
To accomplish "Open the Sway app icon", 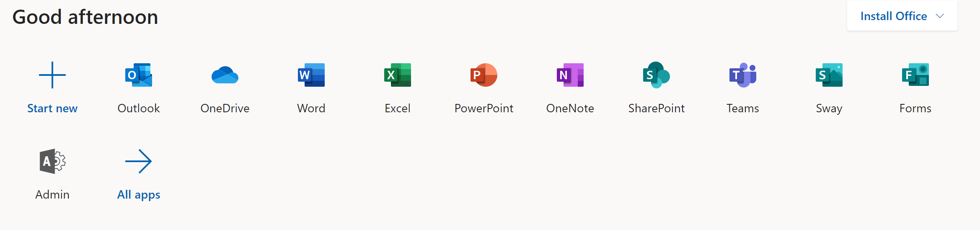I will (829, 75).
